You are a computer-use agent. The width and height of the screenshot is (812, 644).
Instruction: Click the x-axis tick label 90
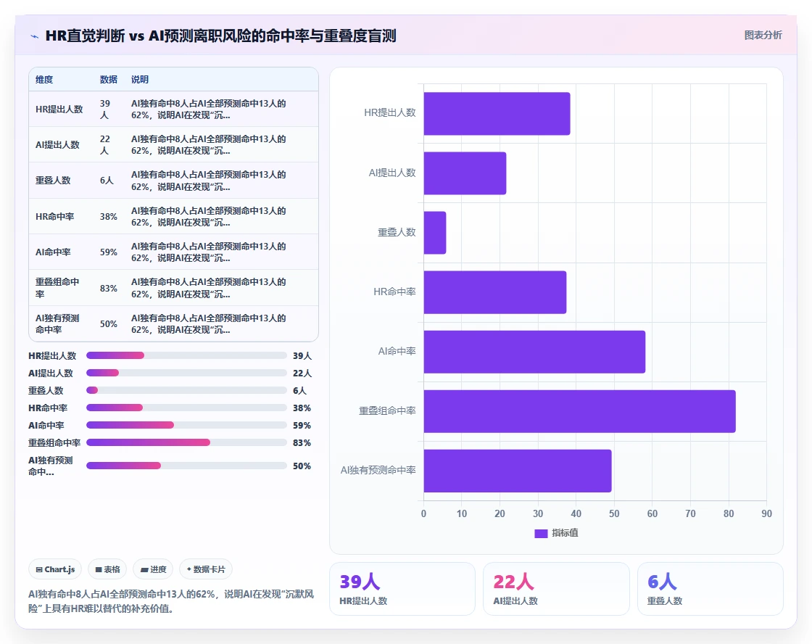coord(767,513)
